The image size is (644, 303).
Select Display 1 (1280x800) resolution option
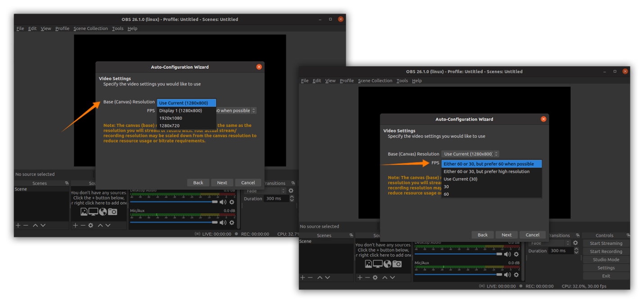point(186,110)
